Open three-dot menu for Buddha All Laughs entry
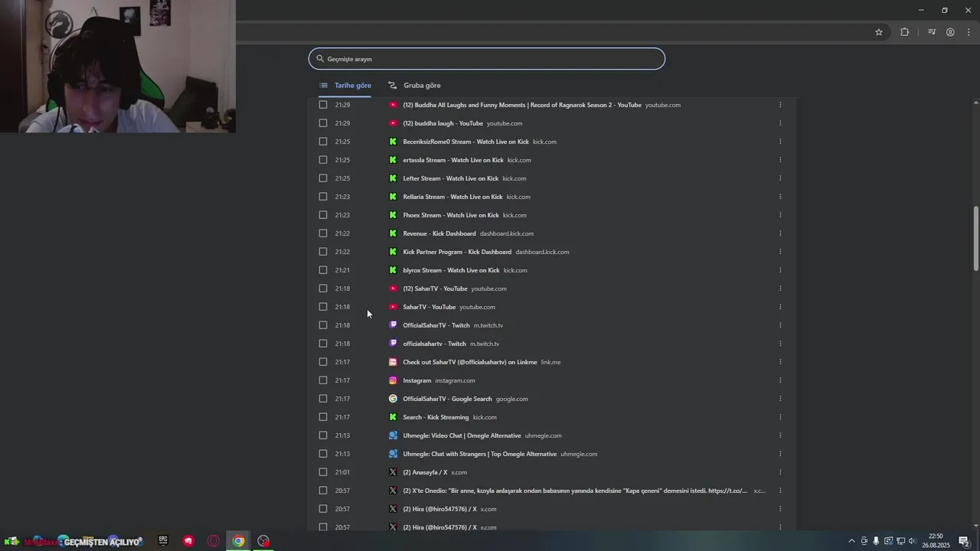 click(780, 105)
